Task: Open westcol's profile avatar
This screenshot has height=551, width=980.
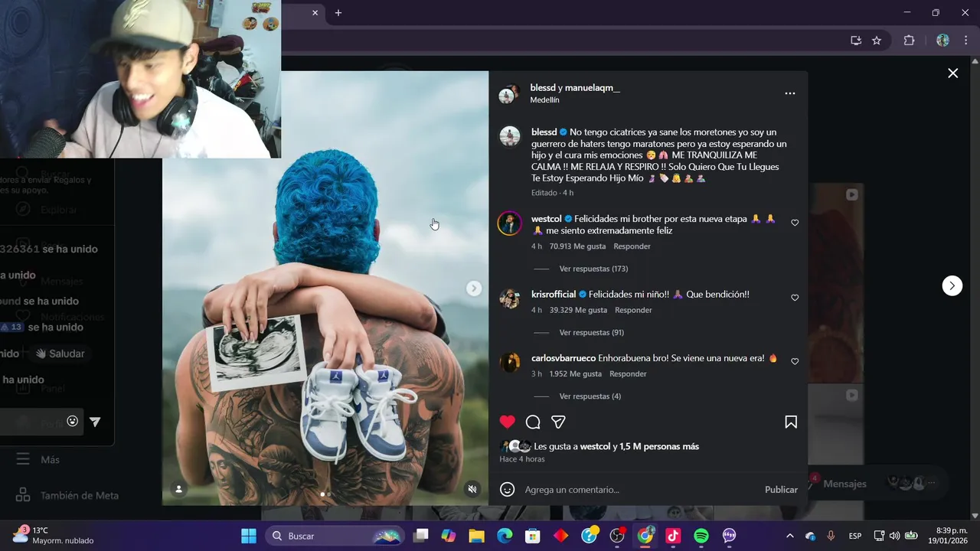Action: click(x=509, y=223)
